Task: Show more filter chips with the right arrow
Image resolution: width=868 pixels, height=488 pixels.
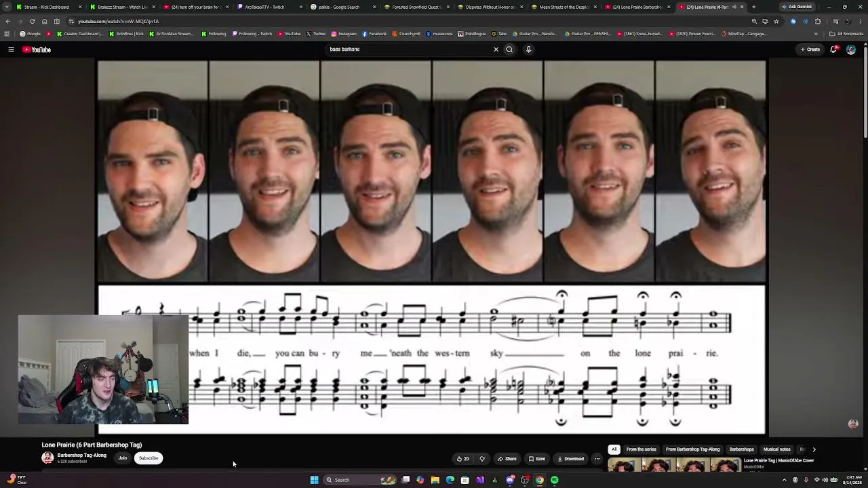Action: (814, 449)
